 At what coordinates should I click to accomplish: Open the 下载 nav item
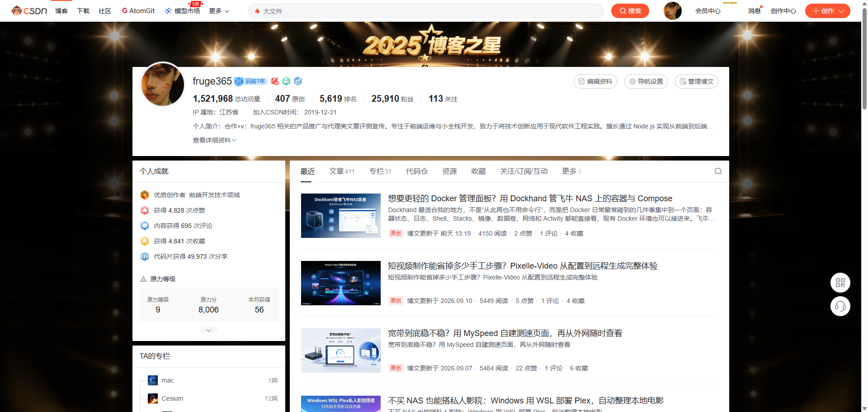pyautogui.click(x=83, y=11)
